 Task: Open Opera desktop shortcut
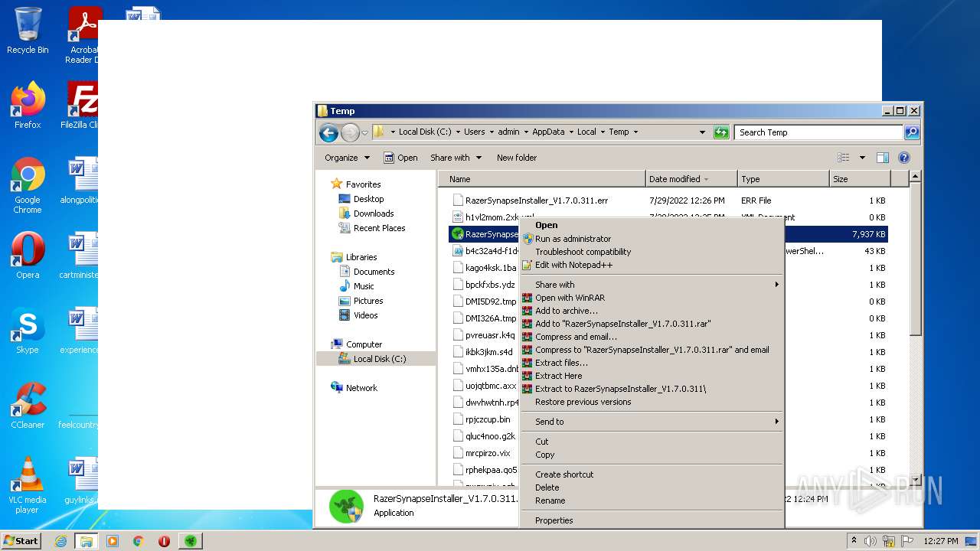pyautogui.click(x=28, y=256)
